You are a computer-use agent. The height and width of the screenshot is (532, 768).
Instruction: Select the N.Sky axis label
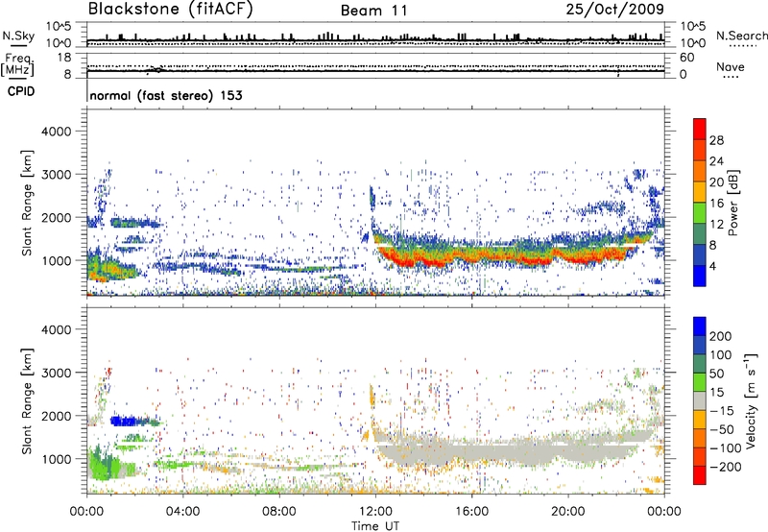[18, 36]
